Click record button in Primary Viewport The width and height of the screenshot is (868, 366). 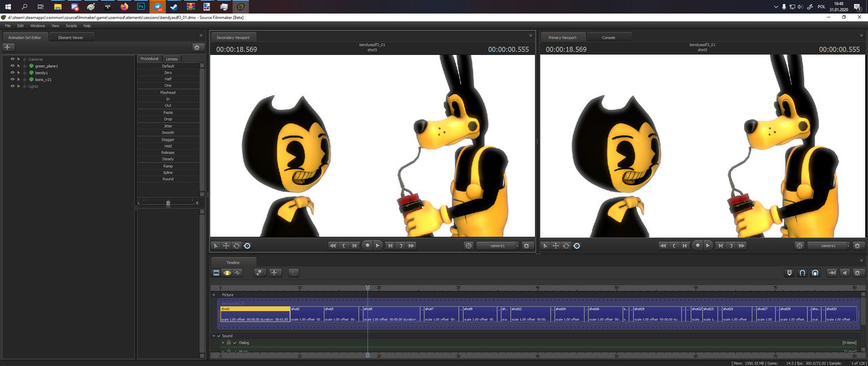click(x=697, y=245)
